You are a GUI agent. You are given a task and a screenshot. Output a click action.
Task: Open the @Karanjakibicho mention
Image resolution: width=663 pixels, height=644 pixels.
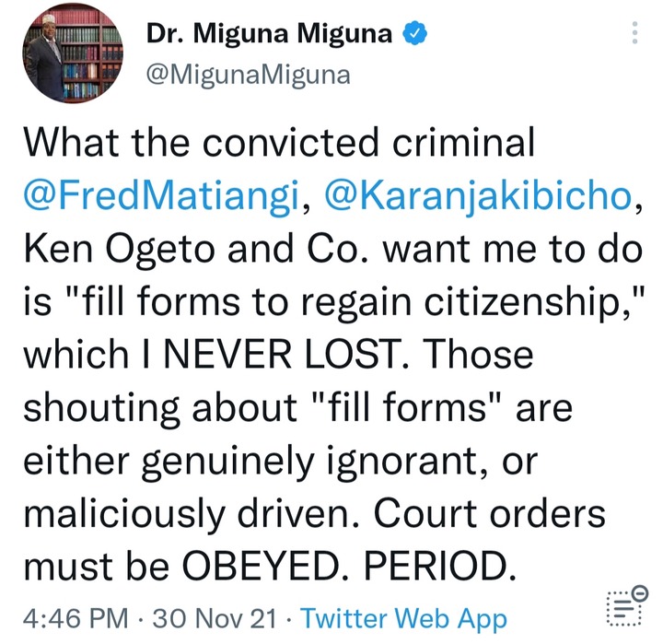click(478, 195)
